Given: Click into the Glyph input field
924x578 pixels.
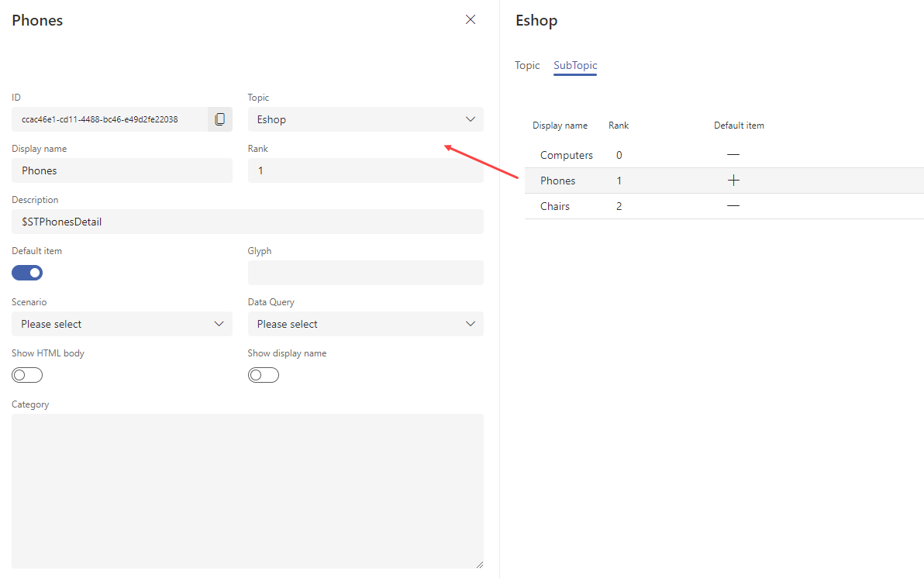Looking at the screenshot, I should click(365, 273).
